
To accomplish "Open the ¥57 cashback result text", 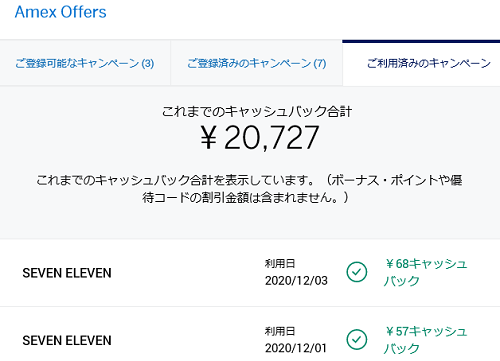I will (426, 340).
